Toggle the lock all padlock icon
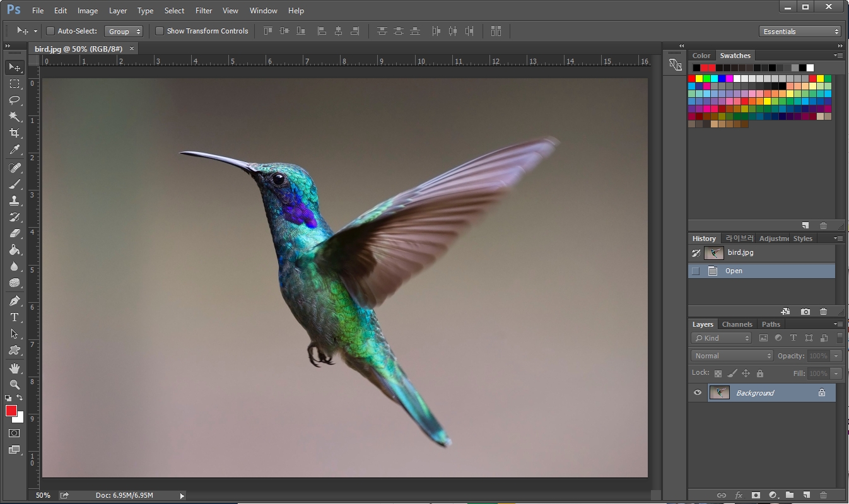The height and width of the screenshot is (504, 849). click(759, 373)
